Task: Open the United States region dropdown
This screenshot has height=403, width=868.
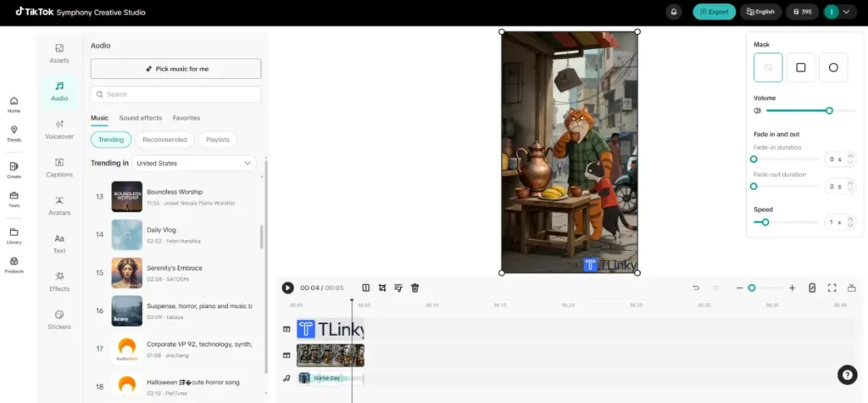Action: pos(194,164)
